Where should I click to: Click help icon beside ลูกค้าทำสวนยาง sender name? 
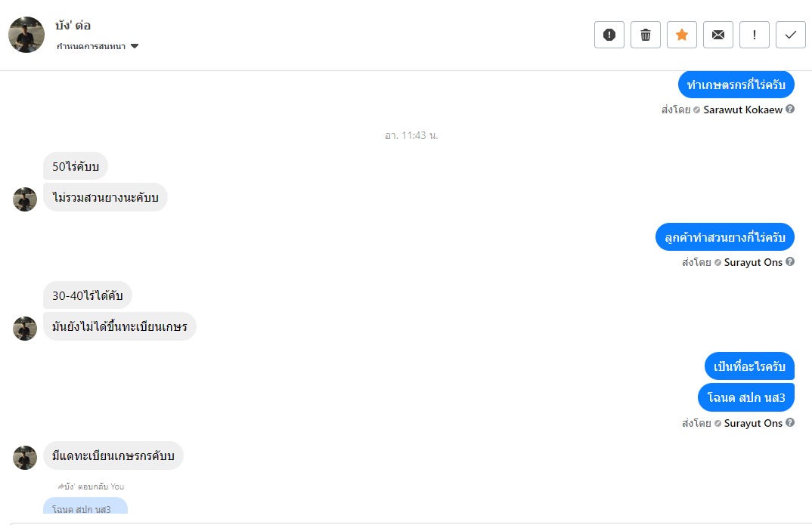(790, 261)
